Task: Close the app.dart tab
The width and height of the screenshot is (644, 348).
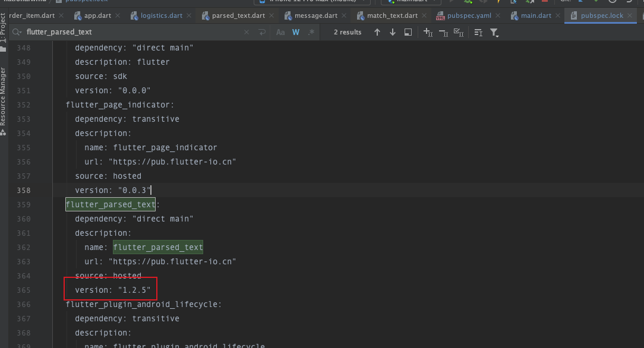Action: coord(118,15)
